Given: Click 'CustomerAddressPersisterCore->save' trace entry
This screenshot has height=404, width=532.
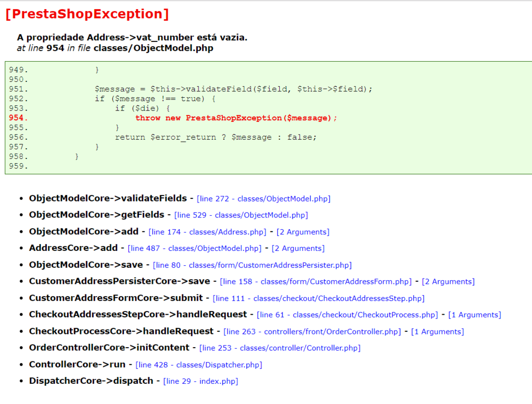Looking at the screenshot, I should coord(119,281).
